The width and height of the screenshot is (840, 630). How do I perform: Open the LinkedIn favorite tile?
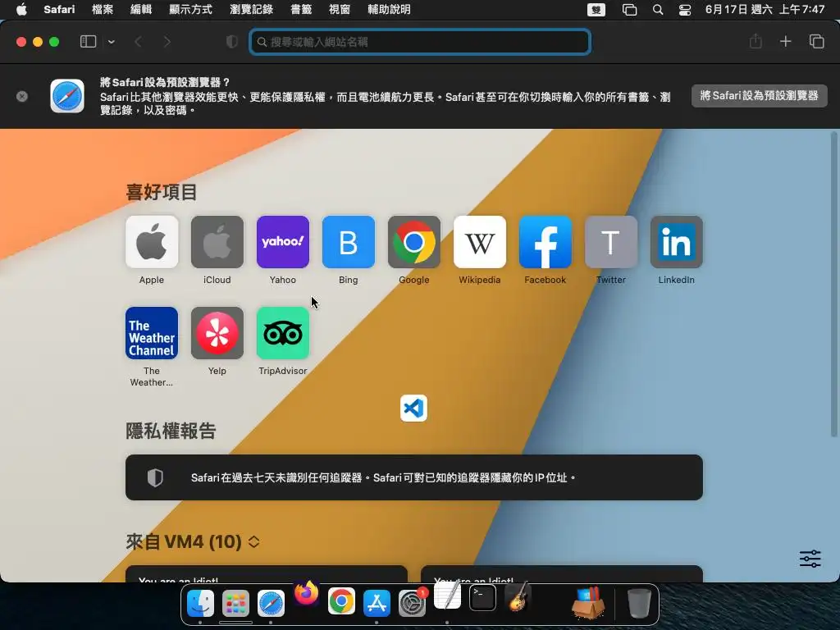click(x=677, y=242)
